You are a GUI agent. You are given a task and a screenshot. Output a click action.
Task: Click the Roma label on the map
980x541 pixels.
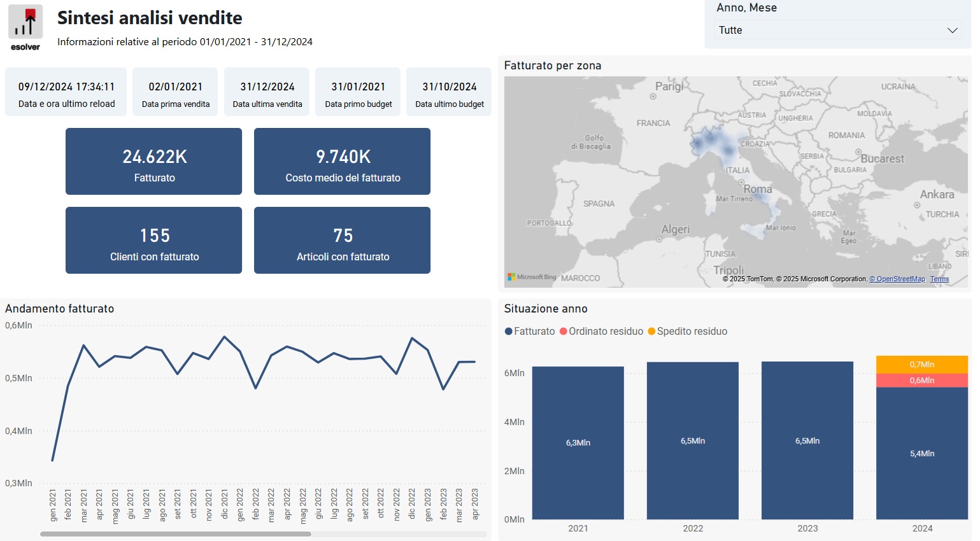tap(758, 189)
